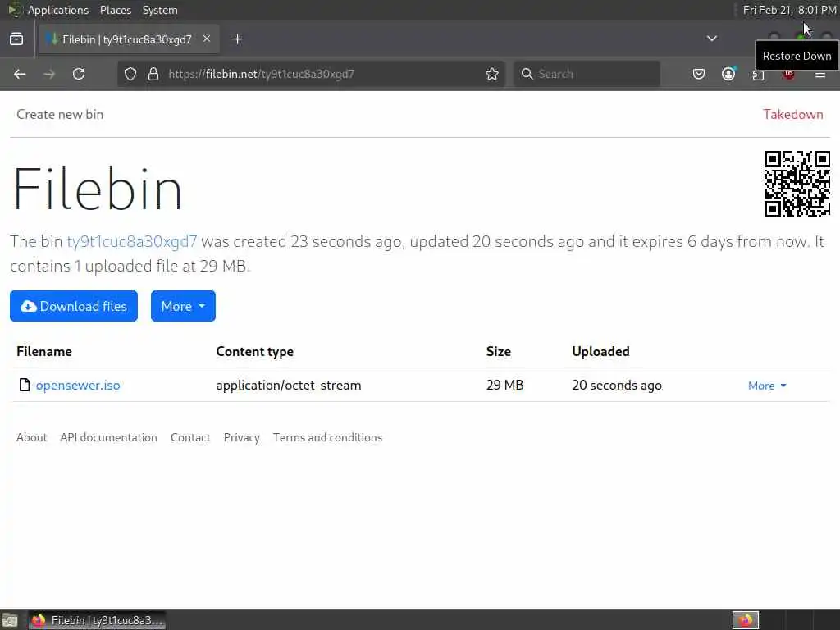Click the date and time clock
This screenshot has height=630, width=840.
(x=789, y=10)
